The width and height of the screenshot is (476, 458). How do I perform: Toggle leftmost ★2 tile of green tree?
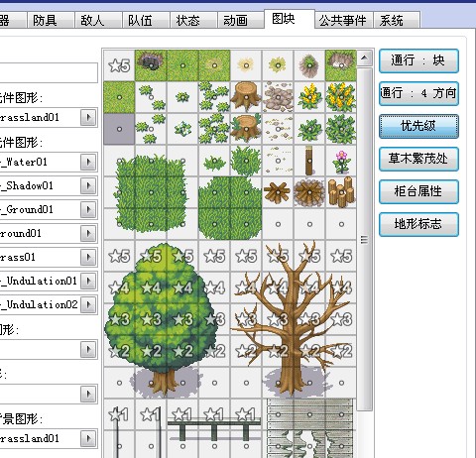(x=119, y=351)
